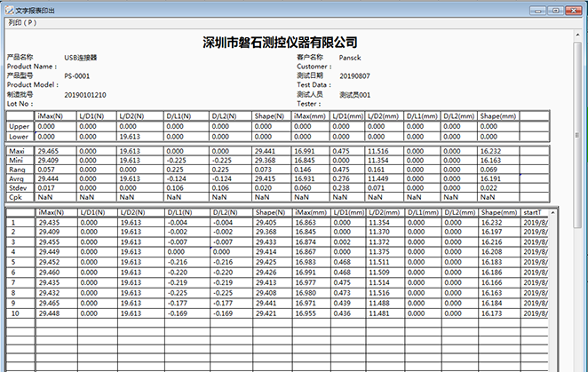Click the Stdev statistics row label

coord(20,188)
